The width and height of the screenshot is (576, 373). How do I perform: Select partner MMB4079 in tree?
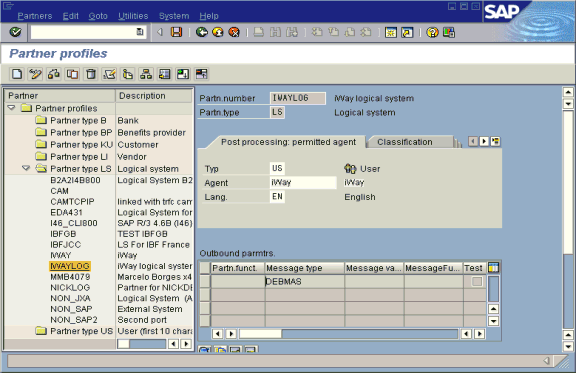(70, 277)
